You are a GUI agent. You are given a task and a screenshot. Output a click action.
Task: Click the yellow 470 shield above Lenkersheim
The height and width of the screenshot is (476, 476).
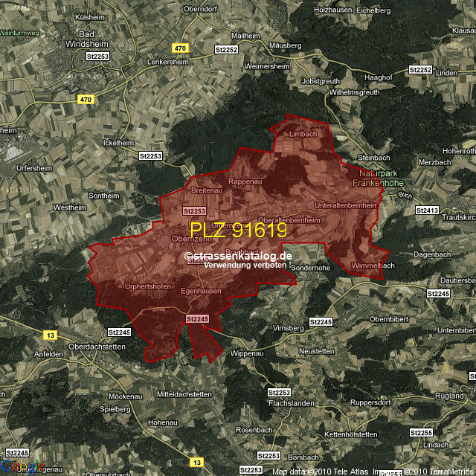pos(180,49)
